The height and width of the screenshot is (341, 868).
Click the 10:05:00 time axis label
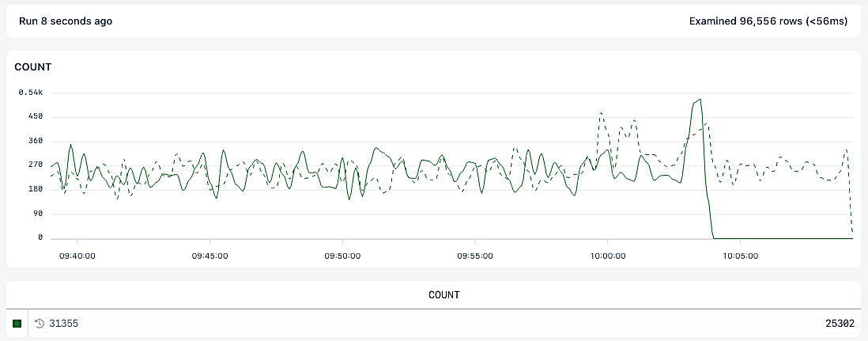(740, 256)
